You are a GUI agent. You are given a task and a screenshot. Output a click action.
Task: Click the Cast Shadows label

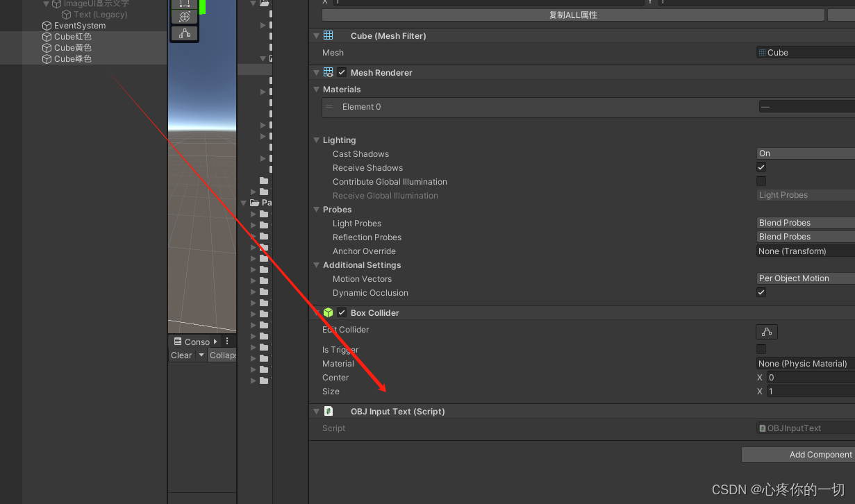[360, 154]
